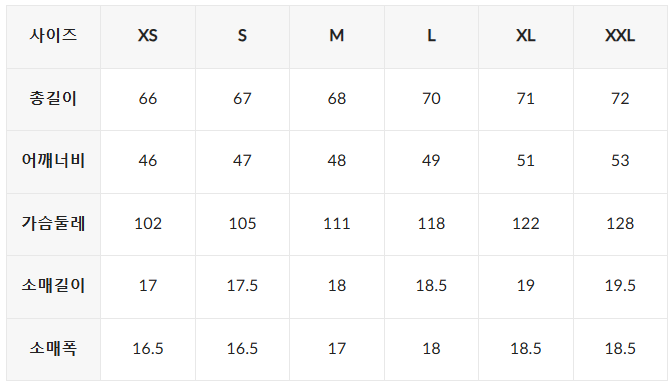The image size is (671, 385).
Task: Click the 어깨너비 row label
Action: click(53, 162)
